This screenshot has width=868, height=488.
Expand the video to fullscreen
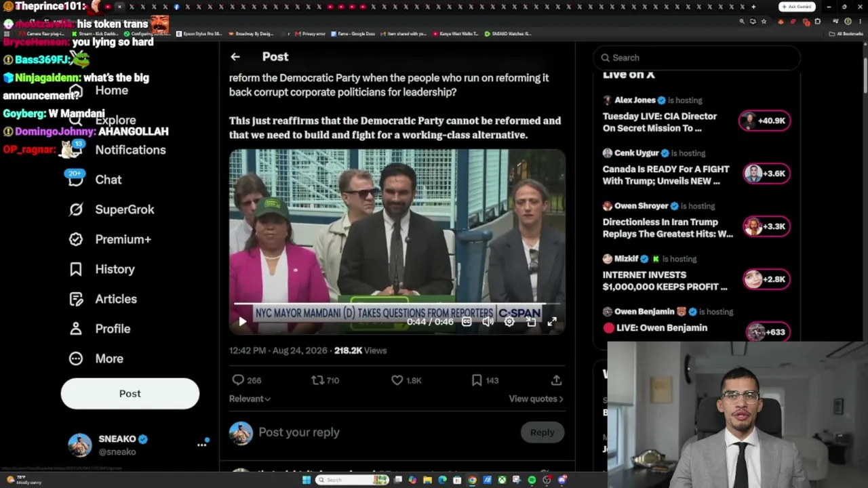pos(552,322)
